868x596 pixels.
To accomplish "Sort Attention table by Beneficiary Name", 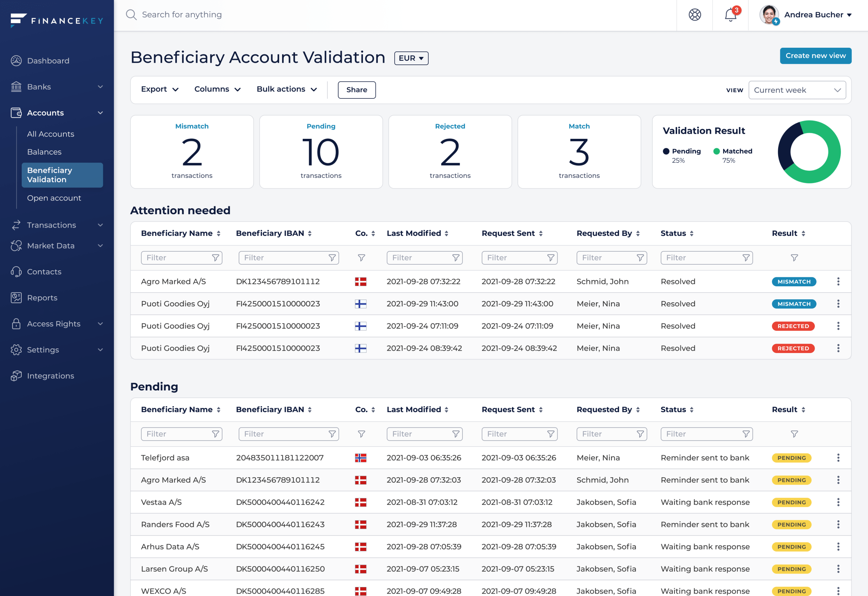I will point(218,233).
